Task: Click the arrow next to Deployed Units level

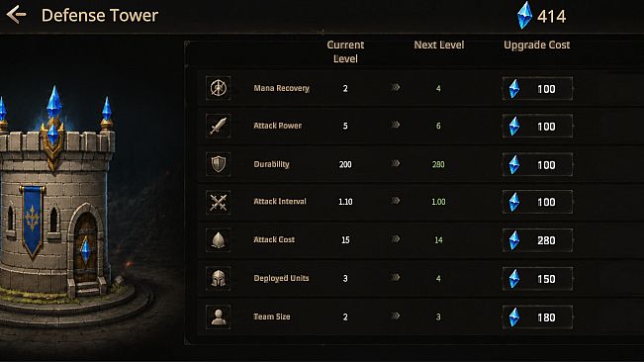Action: coord(395,278)
